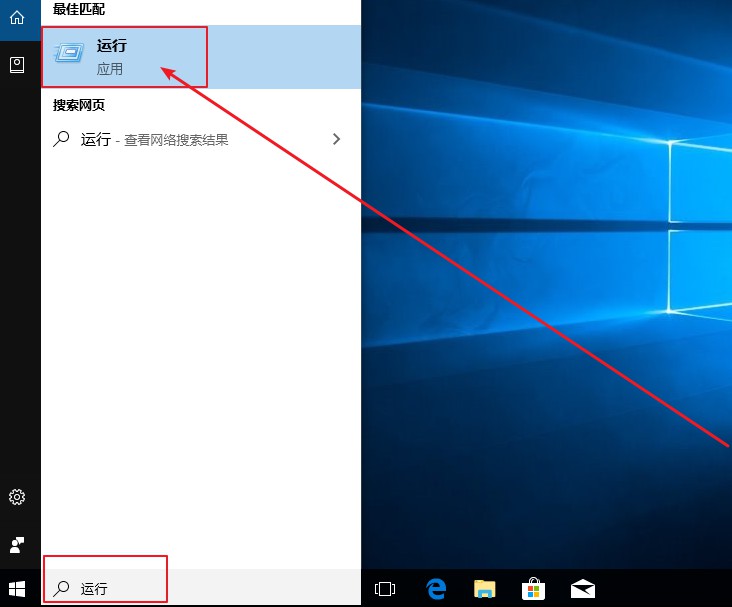The image size is (732, 607).
Task: Launch Microsoft Edge from the taskbar
Action: point(435,588)
